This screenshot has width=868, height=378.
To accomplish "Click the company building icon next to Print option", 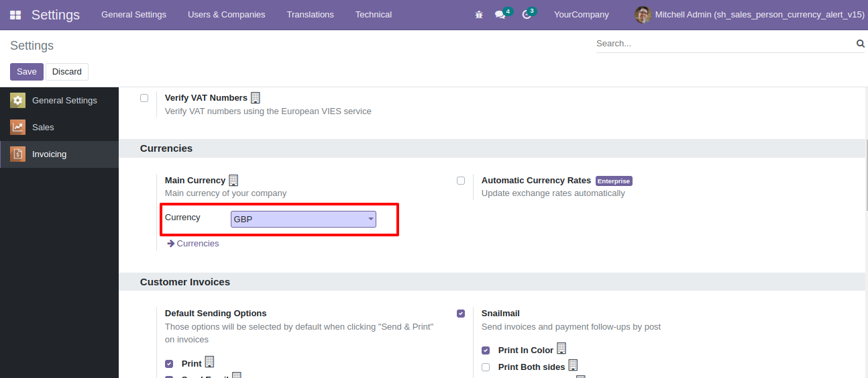I will click(209, 363).
